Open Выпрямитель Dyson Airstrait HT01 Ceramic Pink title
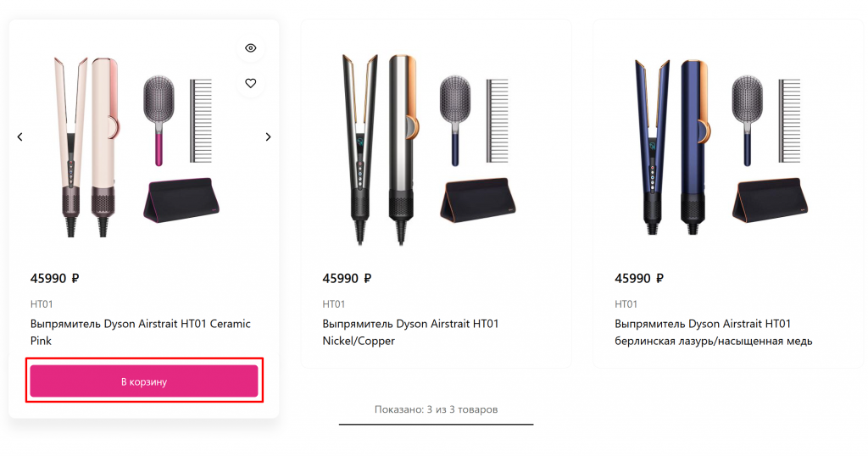868x456 pixels. pos(141,332)
